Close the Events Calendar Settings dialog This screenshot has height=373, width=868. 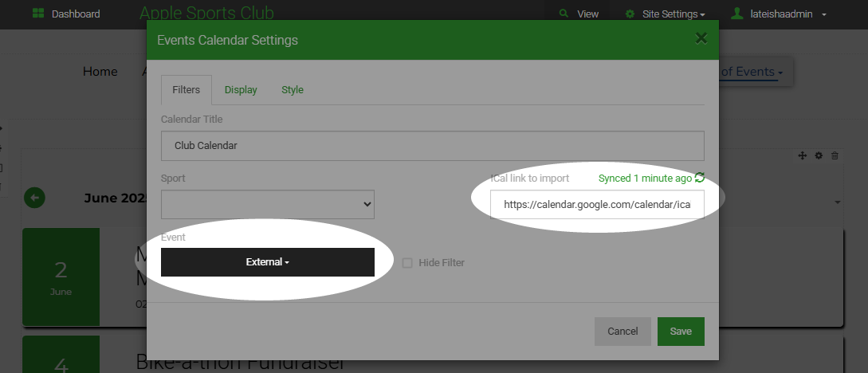701,38
